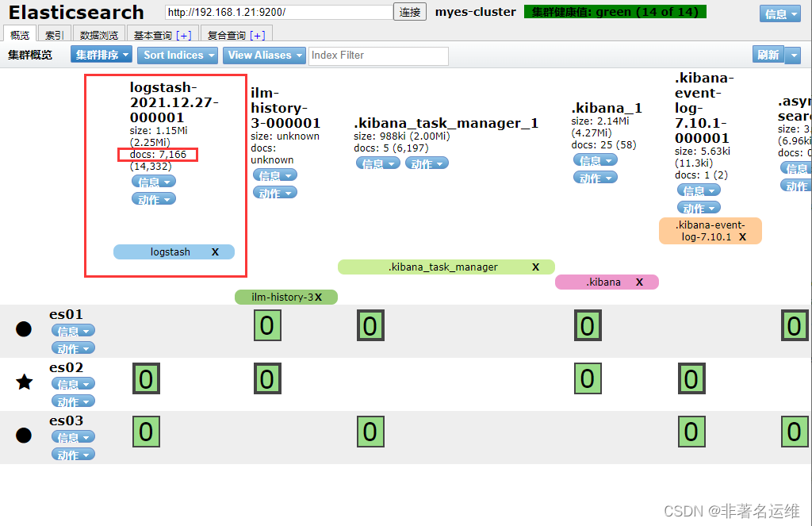Add a new 基本查询 tab with [+]
812x526 pixels.
coord(184,35)
